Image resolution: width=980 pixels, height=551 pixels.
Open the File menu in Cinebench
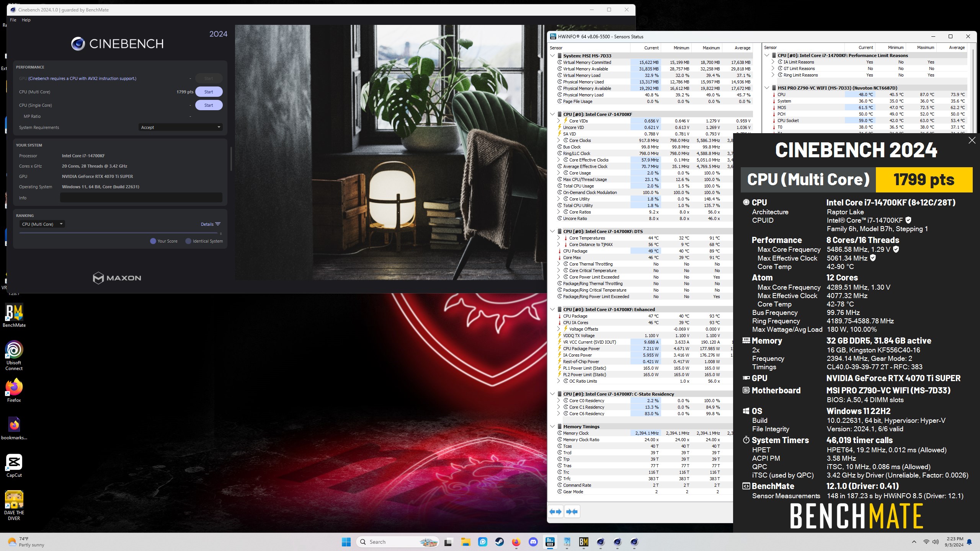point(13,20)
